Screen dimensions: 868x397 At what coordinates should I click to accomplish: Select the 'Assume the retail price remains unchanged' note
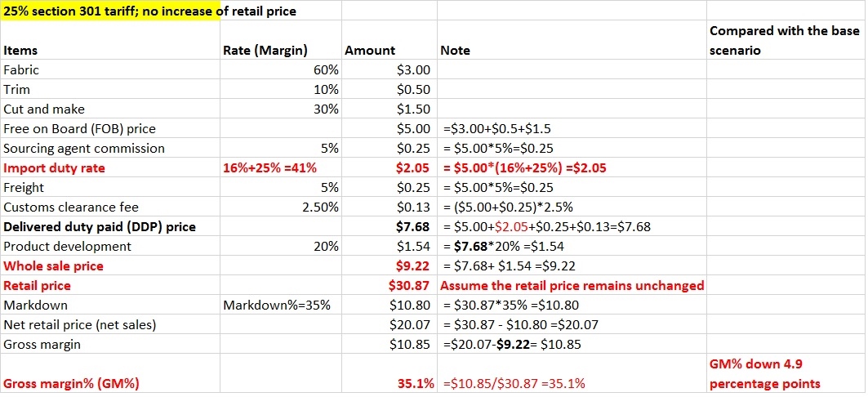pyautogui.click(x=572, y=286)
